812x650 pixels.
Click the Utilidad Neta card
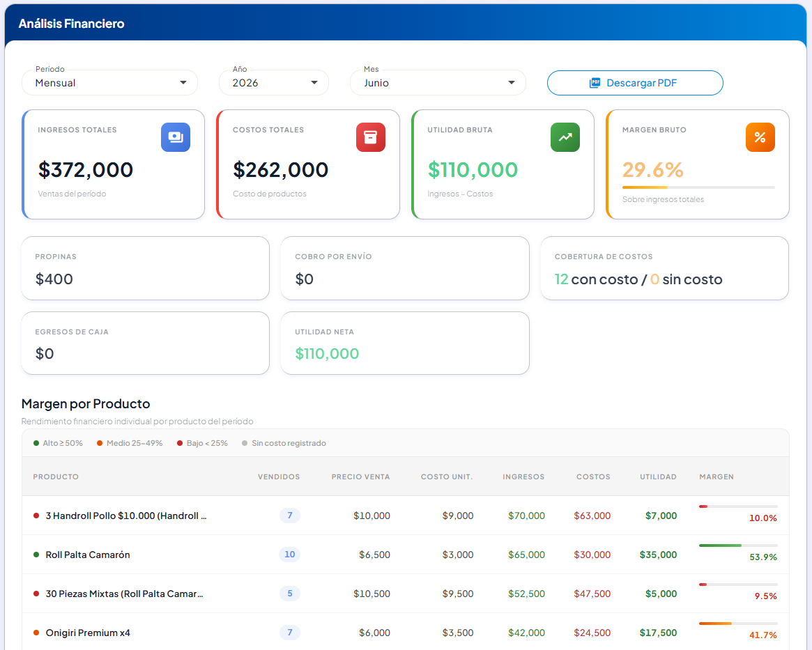tap(405, 343)
